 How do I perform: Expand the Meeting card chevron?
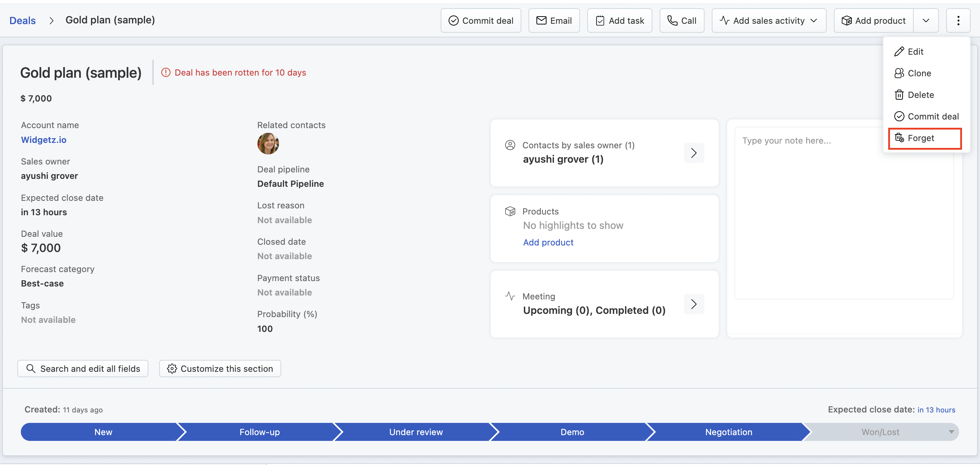[693, 304]
